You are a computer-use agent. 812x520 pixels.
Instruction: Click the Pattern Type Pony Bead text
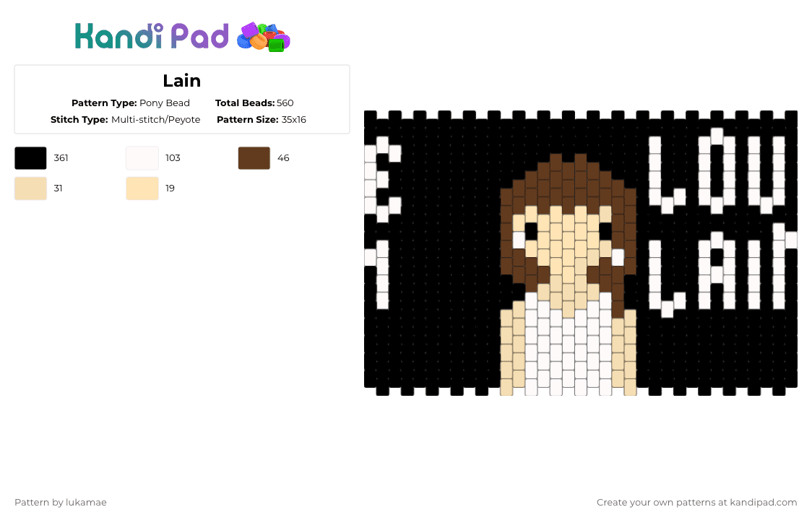point(131,103)
